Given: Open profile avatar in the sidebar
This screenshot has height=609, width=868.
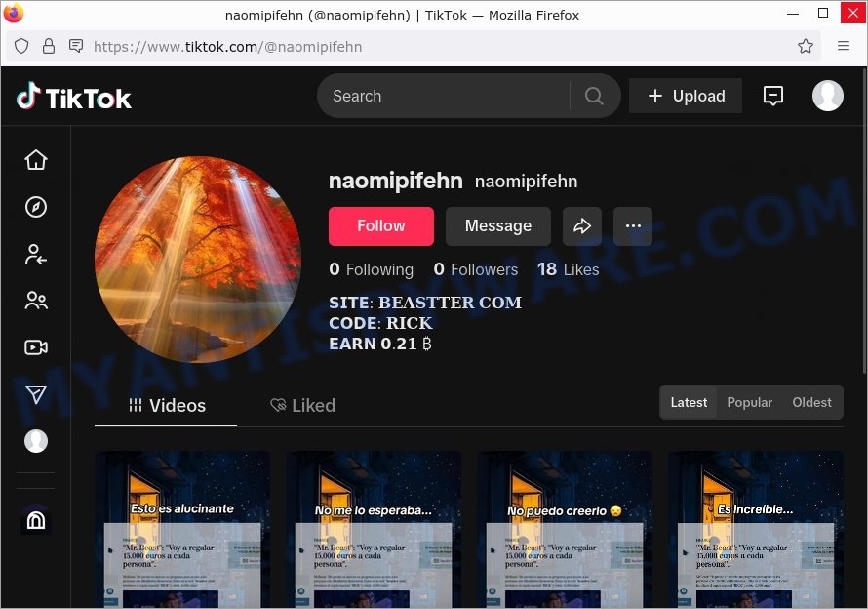Looking at the screenshot, I should pyautogui.click(x=36, y=442).
